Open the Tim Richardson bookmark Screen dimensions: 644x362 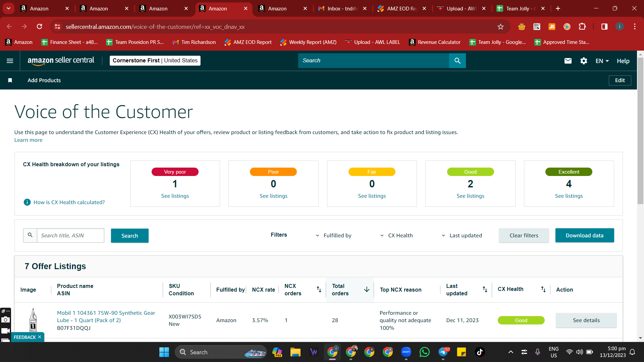click(194, 42)
